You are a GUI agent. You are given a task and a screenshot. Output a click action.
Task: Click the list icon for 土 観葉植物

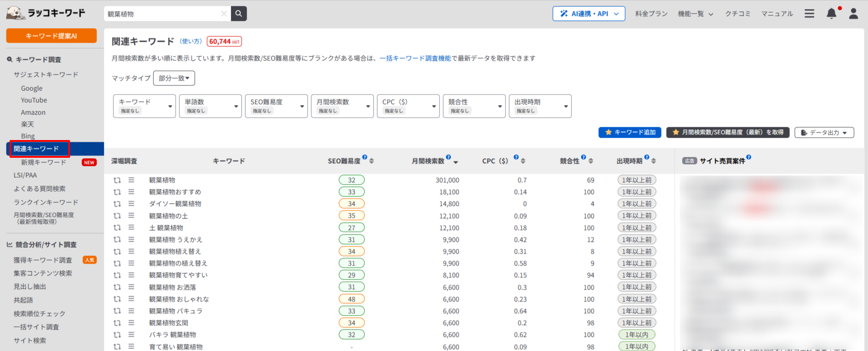(131, 228)
